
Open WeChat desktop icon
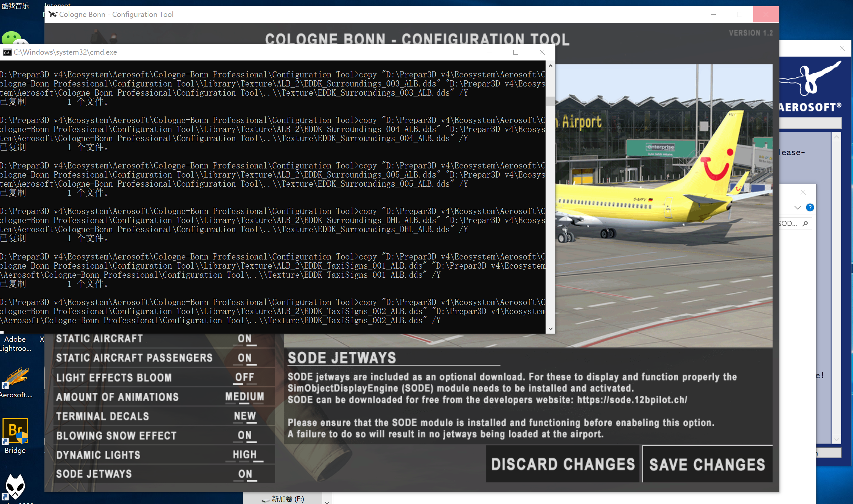coord(15,38)
